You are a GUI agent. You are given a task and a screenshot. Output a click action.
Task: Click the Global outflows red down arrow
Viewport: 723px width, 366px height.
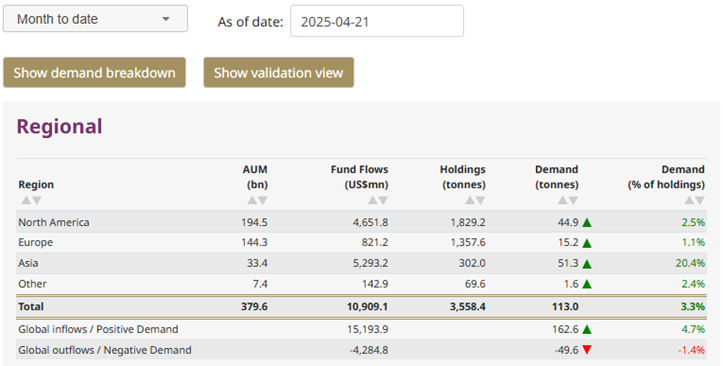click(587, 350)
